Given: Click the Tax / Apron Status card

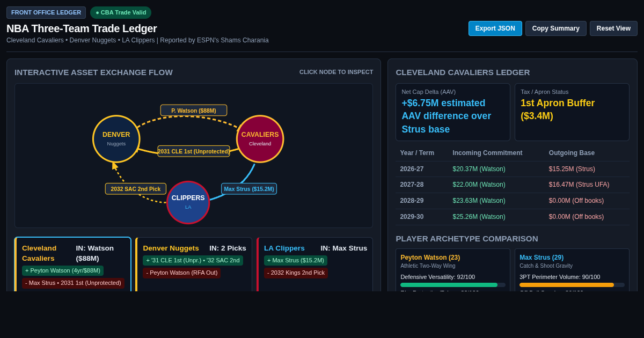Looking at the screenshot, I should pos(572,112).
